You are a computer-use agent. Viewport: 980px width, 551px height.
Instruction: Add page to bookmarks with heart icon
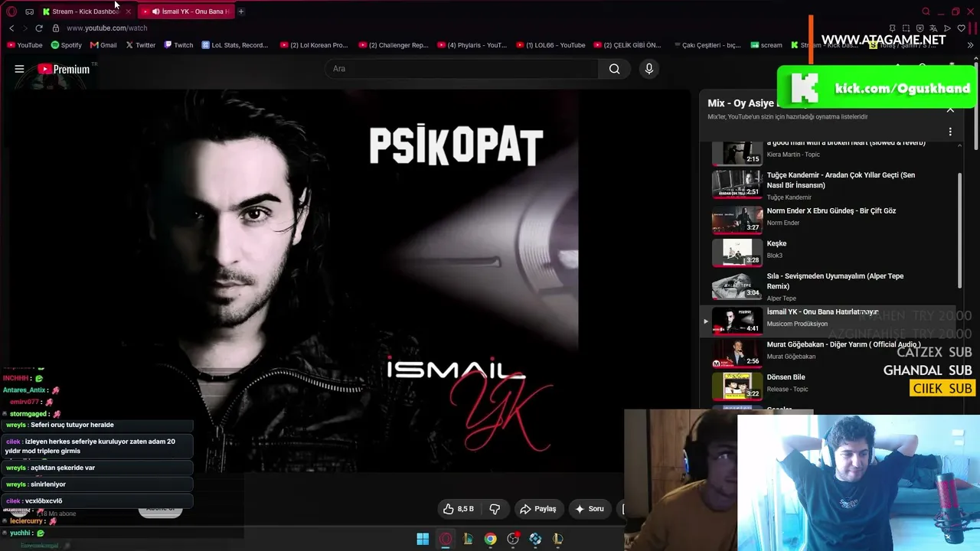click(x=962, y=28)
